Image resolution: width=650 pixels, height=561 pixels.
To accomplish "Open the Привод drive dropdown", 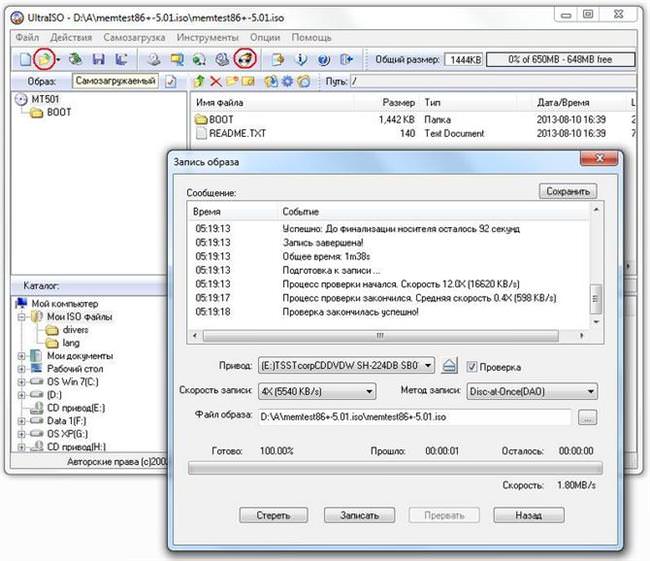I will (x=429, y=366).
